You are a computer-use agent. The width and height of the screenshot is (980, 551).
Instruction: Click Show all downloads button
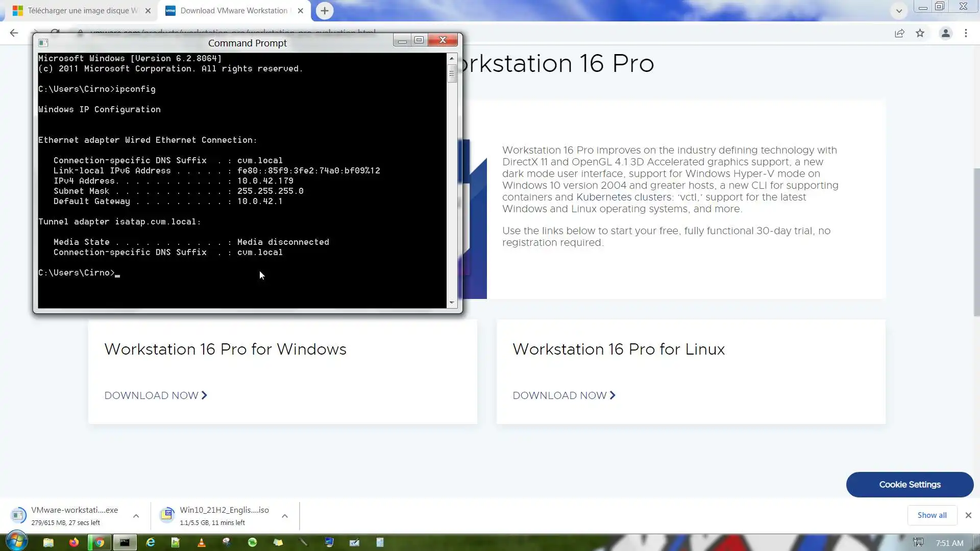pyautogui.click(x=932, y=515)
